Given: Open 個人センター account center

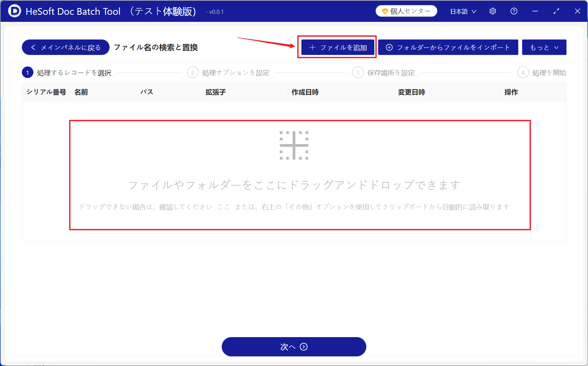Looking at the screenshot, I should click(406, 11).
